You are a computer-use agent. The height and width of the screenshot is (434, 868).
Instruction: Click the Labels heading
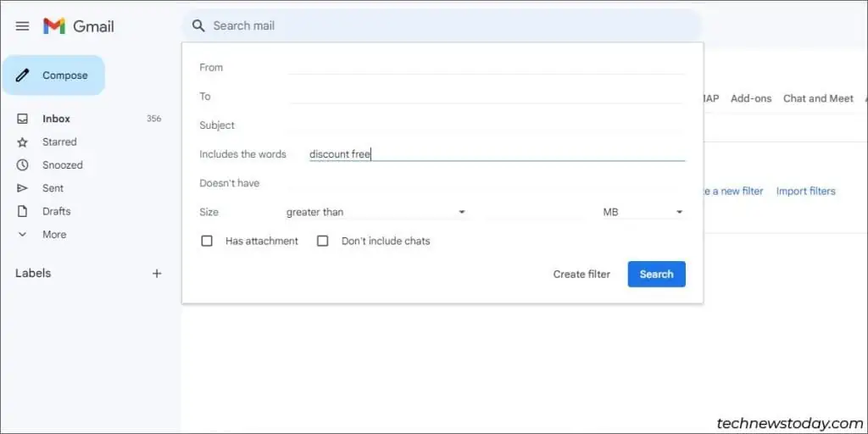pyautogui.click(x=33, y=273)
